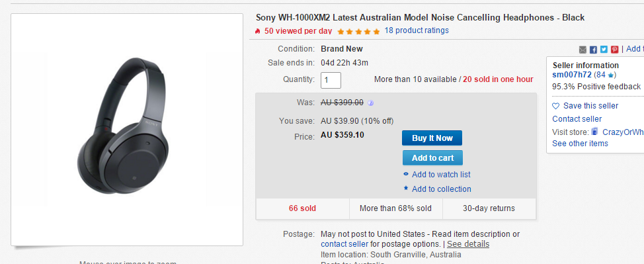Image resolution: width=644 pixels, height=264 pixels.
Task: Share listing on Pinterest icon
Action: pos(614,50)
